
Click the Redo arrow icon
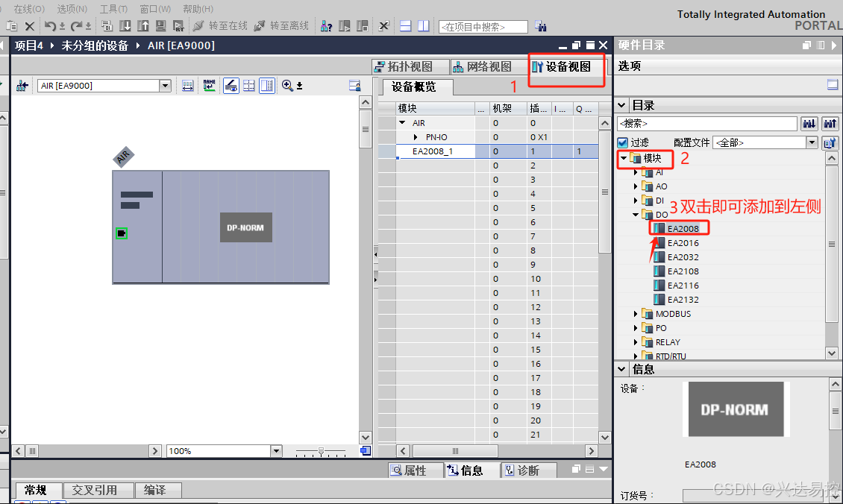click(76, 26)
